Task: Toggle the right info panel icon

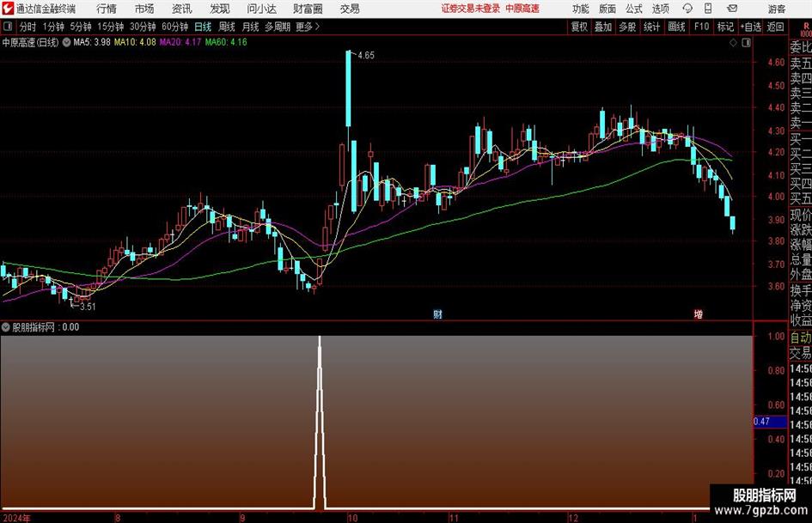Action: tap(746, 43)
